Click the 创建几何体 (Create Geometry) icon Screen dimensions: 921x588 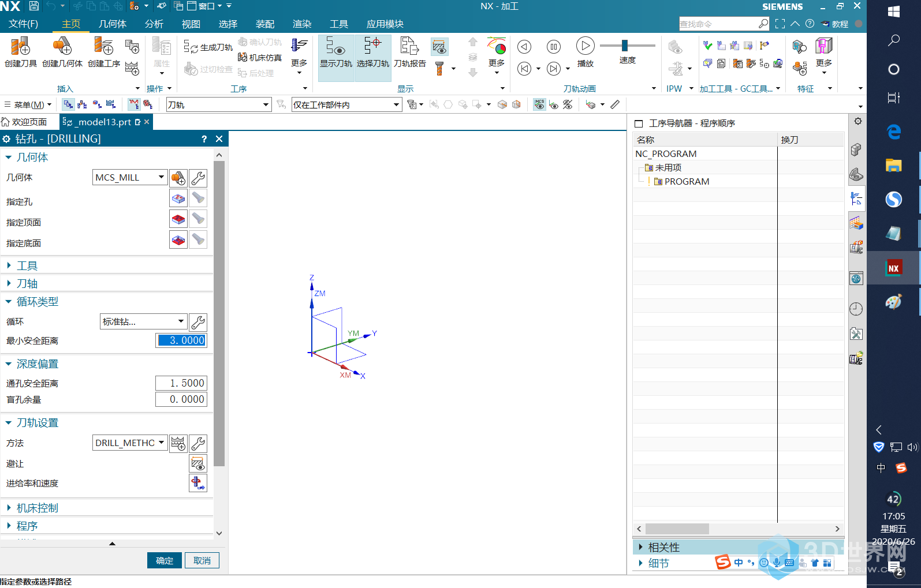pos(62,52)
